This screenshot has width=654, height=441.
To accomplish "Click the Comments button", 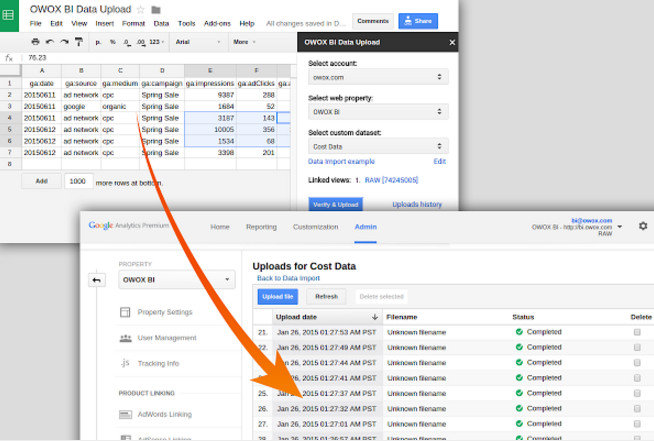I will [373, 21].
